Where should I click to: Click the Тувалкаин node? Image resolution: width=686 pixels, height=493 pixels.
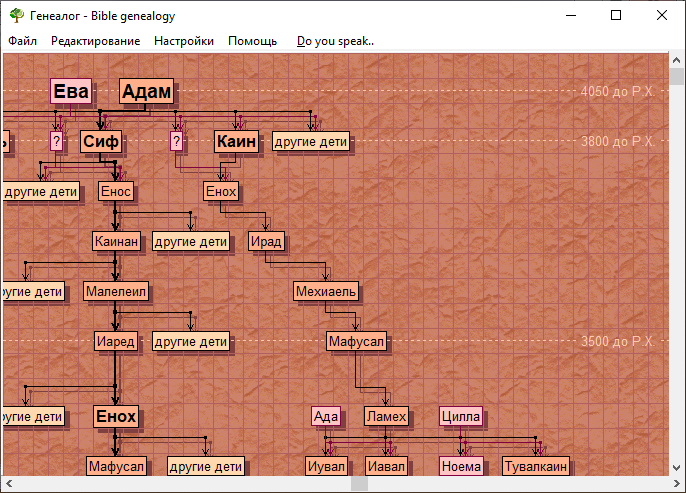(535, 466)
